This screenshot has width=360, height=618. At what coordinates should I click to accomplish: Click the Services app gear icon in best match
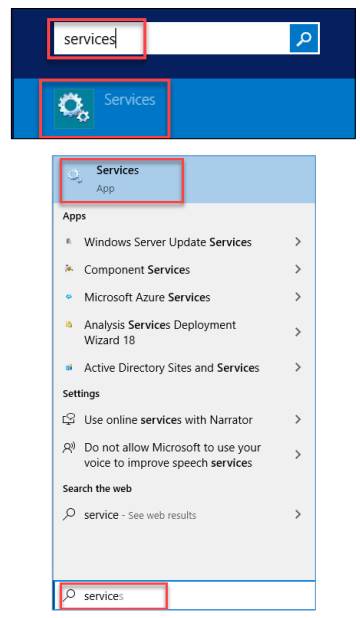tap(75, 176)
